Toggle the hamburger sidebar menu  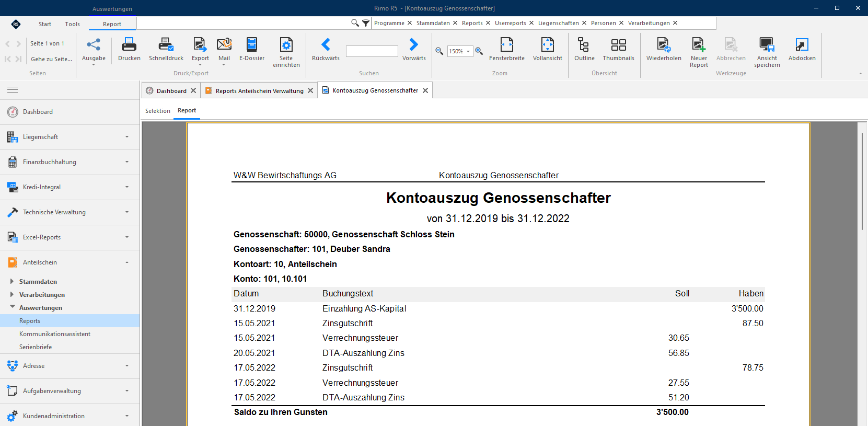pos(13,90)
